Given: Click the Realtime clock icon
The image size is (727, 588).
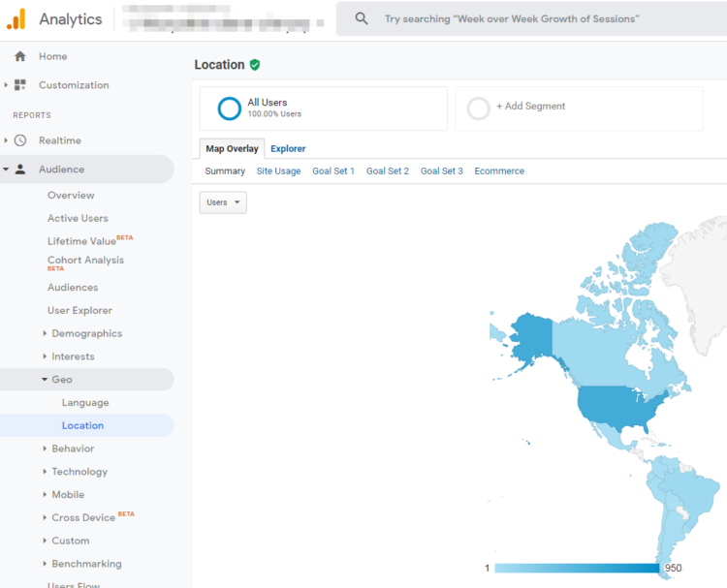Looking at the screenshot, I should [20, 140].
